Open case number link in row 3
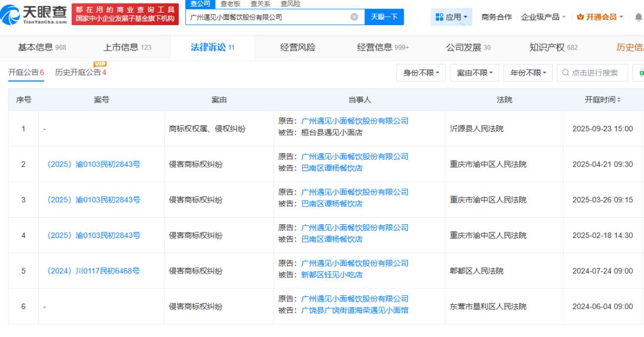 tap(94, 200)
